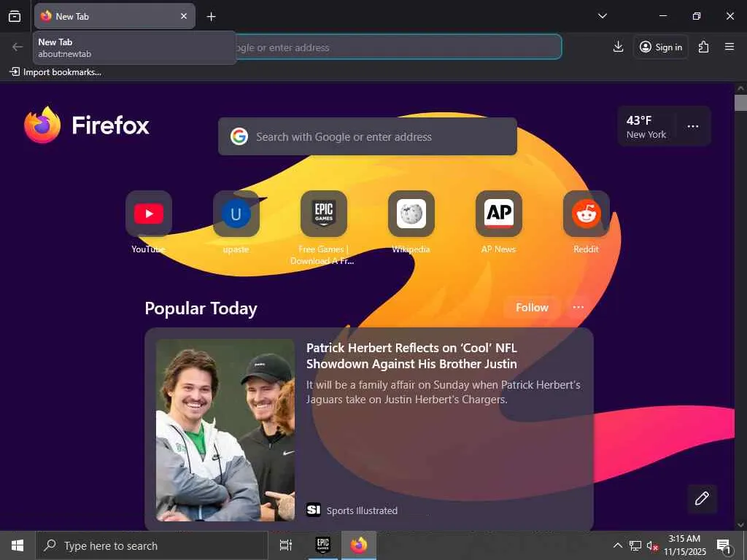This screenshot has width=747, height=560.
Task: Open the network status tray icon
Action: pyautogui.click(x=635, y=545)
